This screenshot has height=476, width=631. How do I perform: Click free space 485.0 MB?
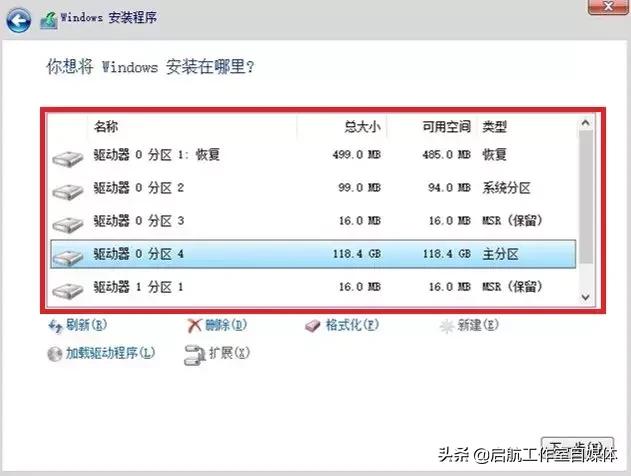(447, 155)
